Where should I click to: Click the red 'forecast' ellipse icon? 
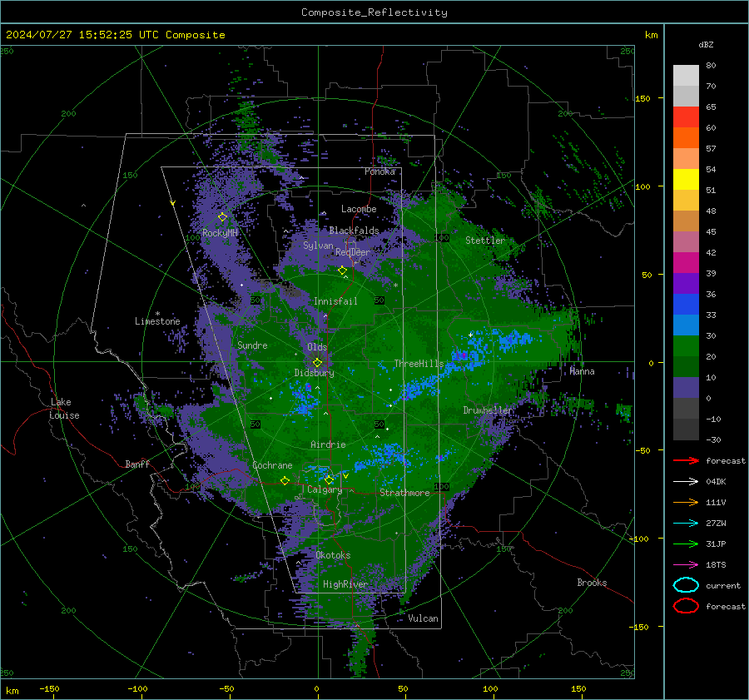(686, 606)
